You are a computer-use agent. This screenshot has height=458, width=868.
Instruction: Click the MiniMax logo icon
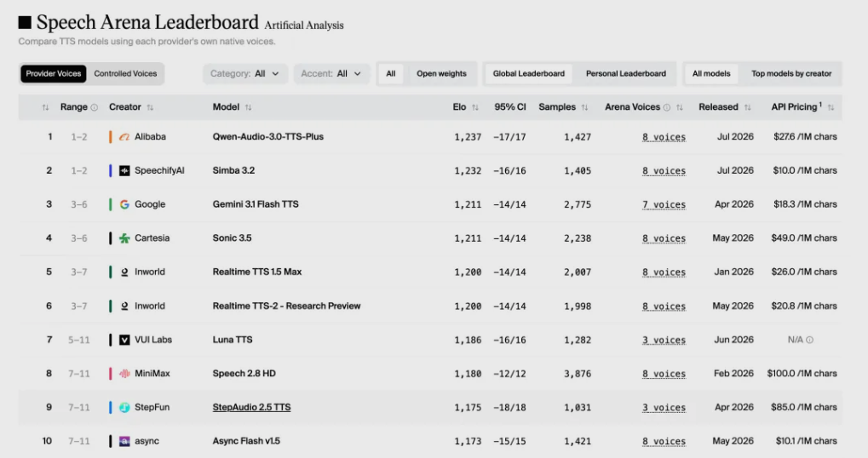[124, 374]
